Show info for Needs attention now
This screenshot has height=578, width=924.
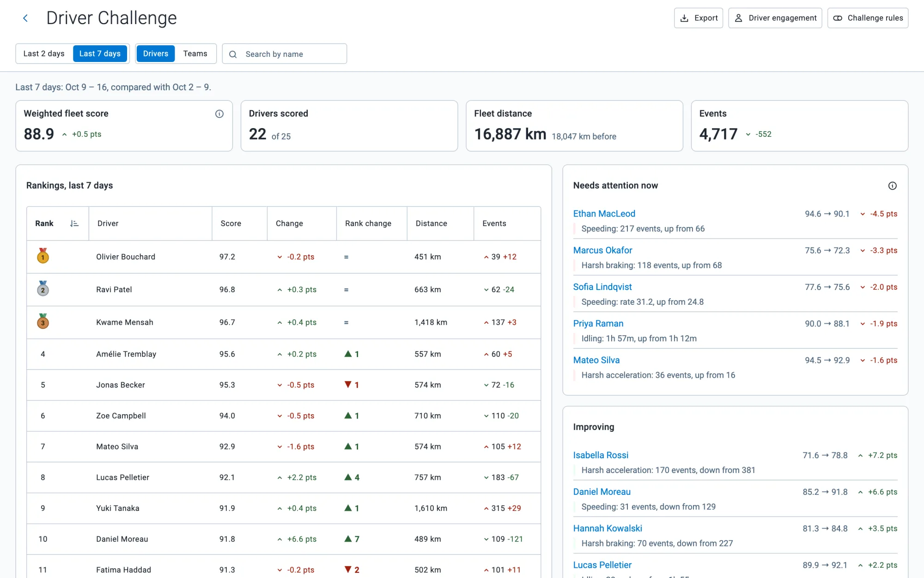(x=893, y=185)
